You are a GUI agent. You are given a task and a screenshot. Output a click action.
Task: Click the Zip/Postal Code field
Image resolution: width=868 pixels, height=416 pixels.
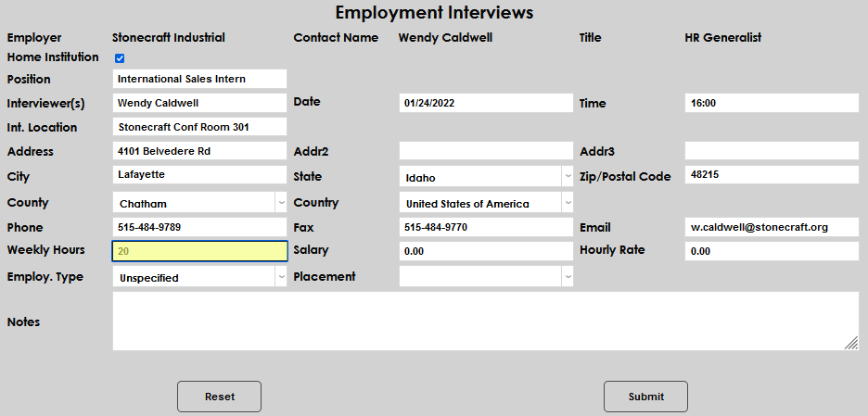(772, 175)
